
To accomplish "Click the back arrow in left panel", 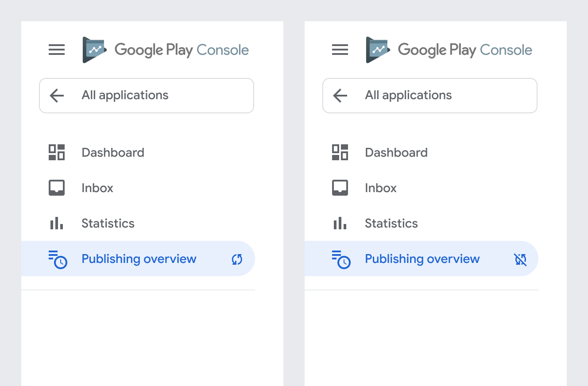I will (57, 96).
